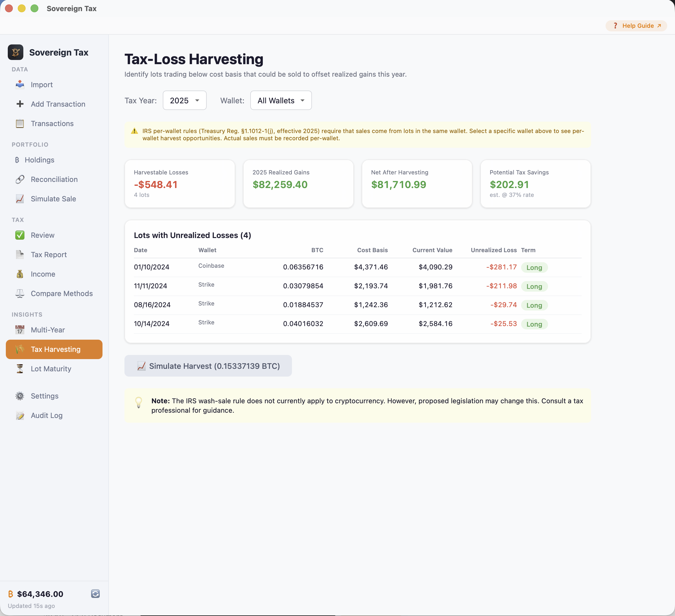The width and height of the screenshot is (675, 616).
Task: Click the Review checkmark icon in sidebar
Action: click(x=20, y=235)
